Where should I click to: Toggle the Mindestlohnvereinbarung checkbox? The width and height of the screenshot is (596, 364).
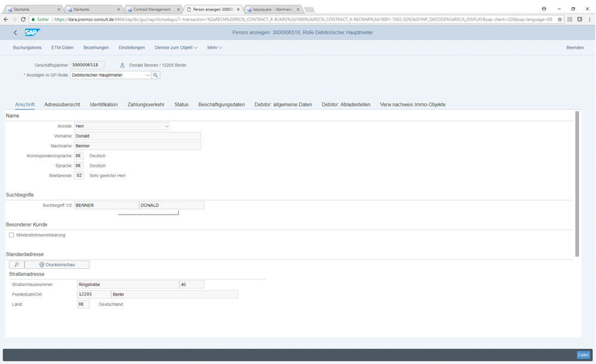pos(12,235)
